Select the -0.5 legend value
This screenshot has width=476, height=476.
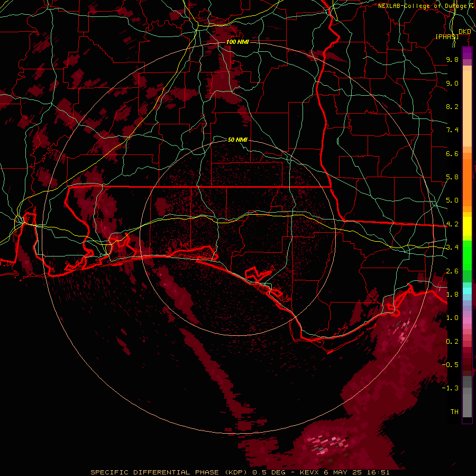pos(450,365)
